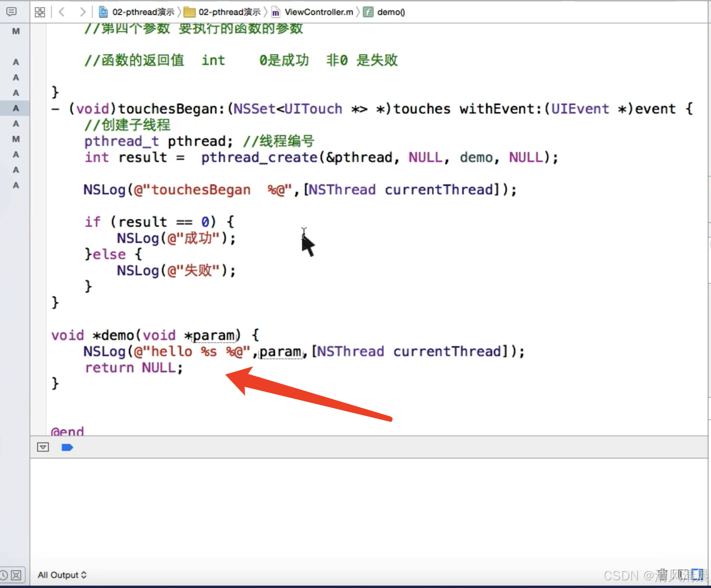Click the comment '//函数的返回值 int'
This screenshot has width=711, height=588.
[x=155, y=60]
